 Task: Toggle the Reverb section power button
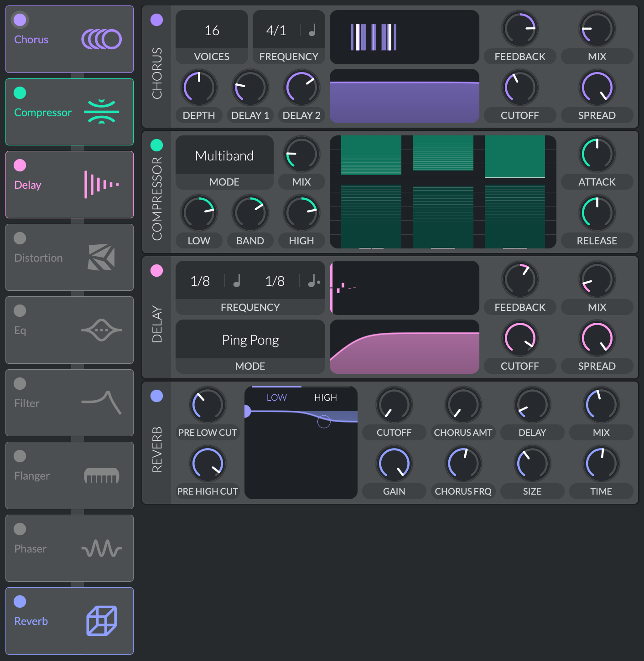[x=157, y=397]
